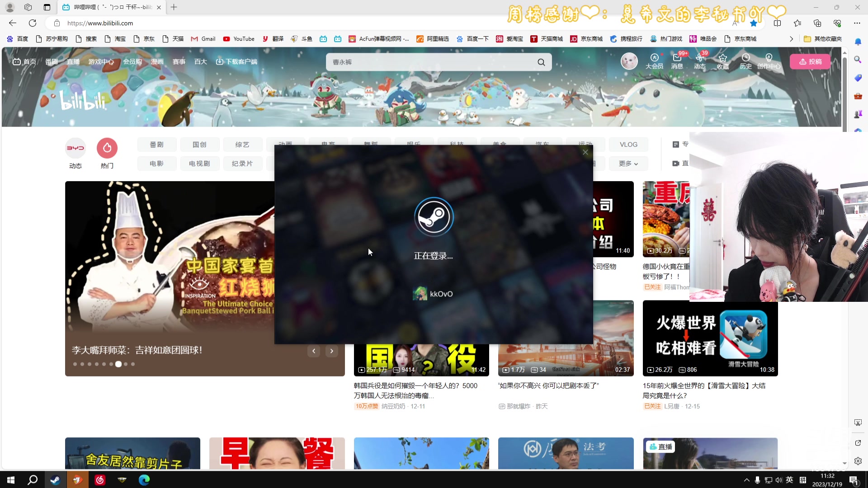This screenshot has width=868, height=488.
Task: Click the Edge sidebar settings gear
Action: pos(858,461)
